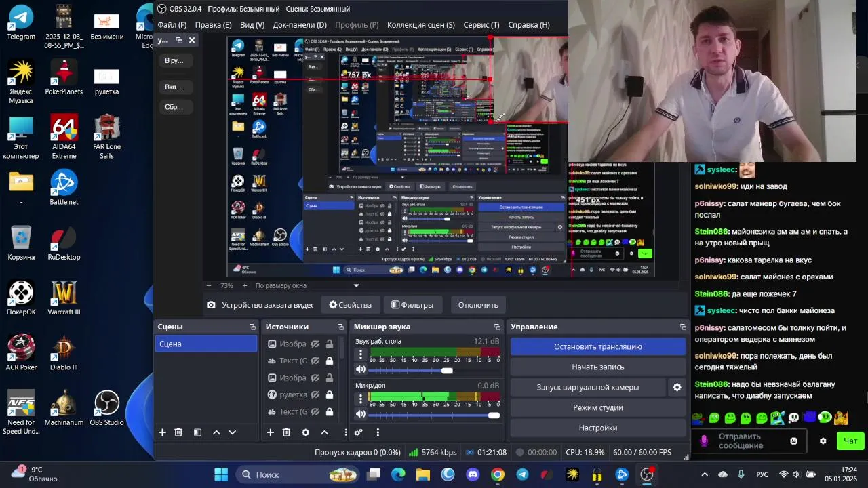Viewport: 868px width, 488px height.
Task: Open the Правка menu
Action: pyautogui.click(x=213, y=25)
